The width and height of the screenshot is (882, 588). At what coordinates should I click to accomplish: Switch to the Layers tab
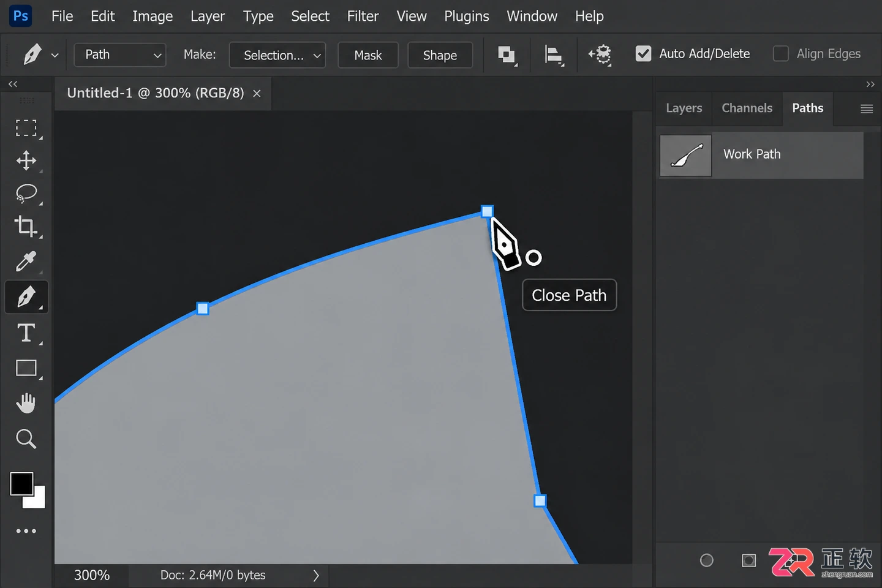point(684,108)
